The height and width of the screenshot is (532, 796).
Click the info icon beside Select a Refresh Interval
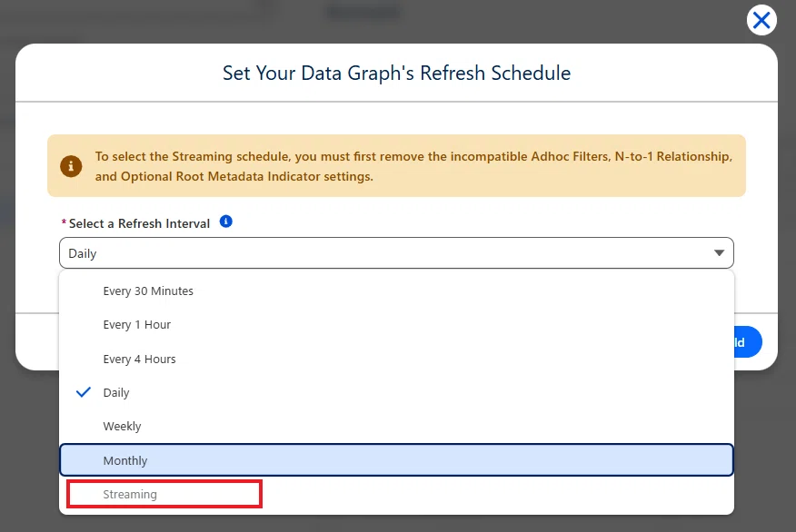tap(226, 222)
